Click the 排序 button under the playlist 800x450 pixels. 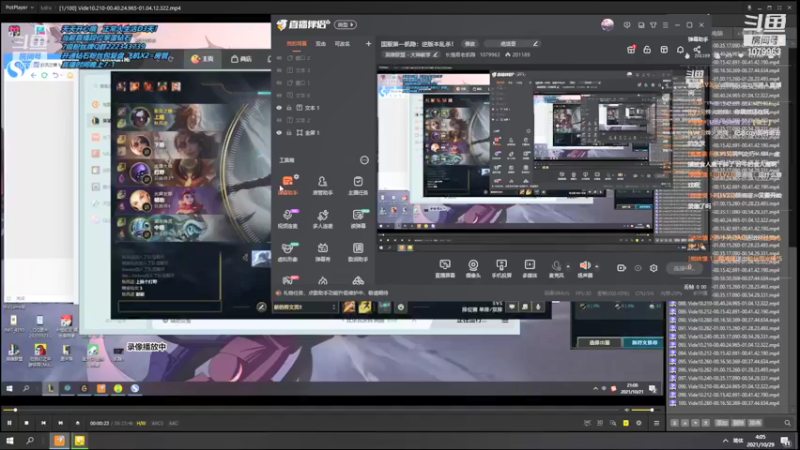[755, 423]
